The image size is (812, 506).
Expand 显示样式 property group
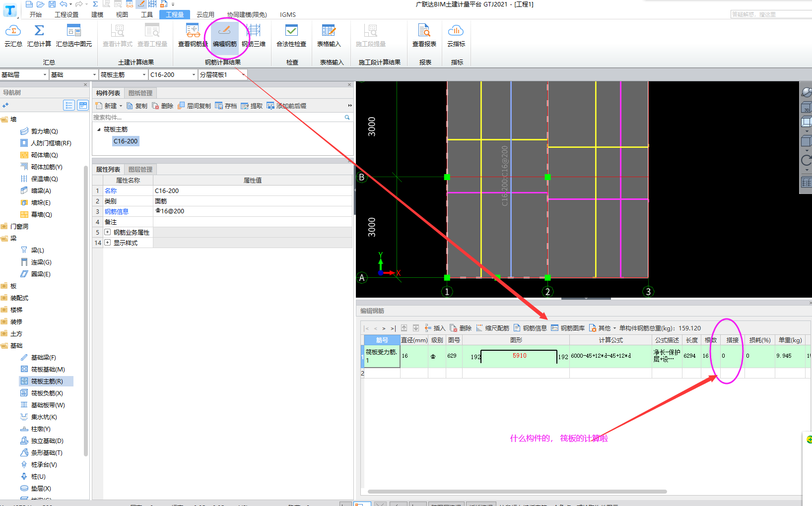pyautogui.click(x=107, y=243)
